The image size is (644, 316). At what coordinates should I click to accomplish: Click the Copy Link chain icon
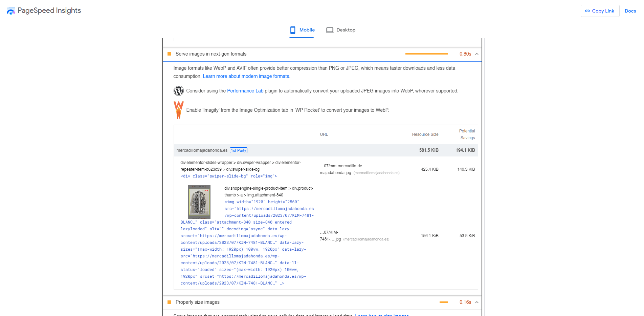(587, 11)
